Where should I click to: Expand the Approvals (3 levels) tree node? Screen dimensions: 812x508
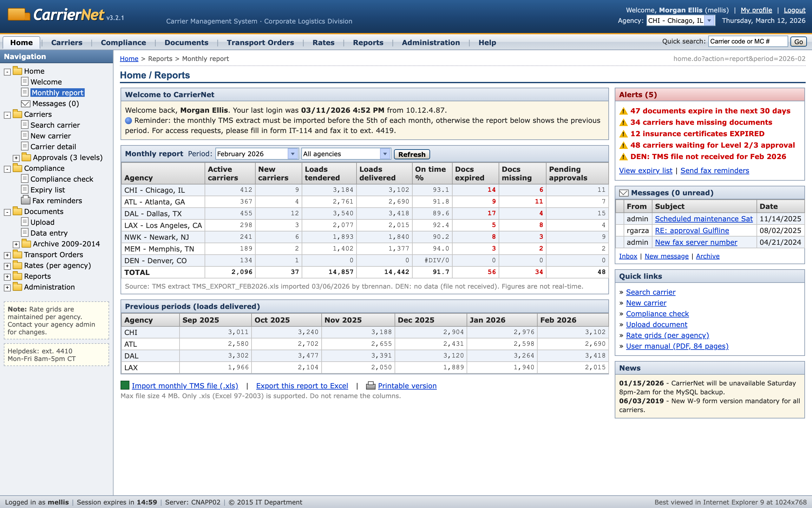(16, 158)
